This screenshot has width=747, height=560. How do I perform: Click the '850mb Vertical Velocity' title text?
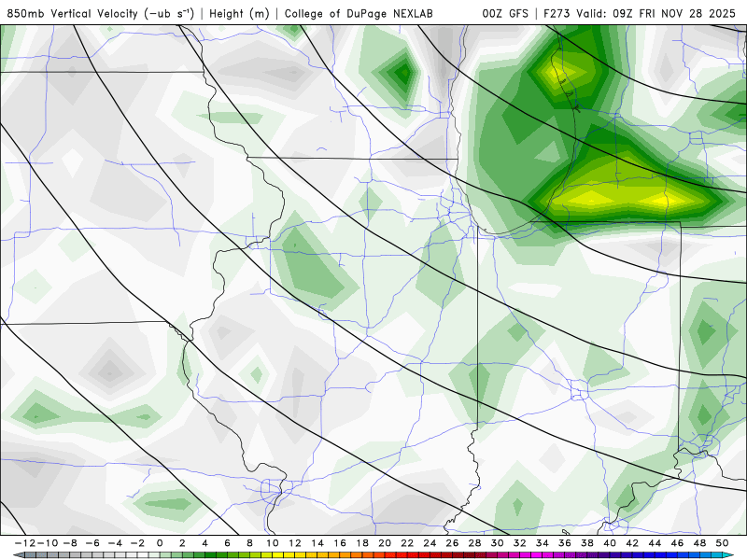(73, 13)
